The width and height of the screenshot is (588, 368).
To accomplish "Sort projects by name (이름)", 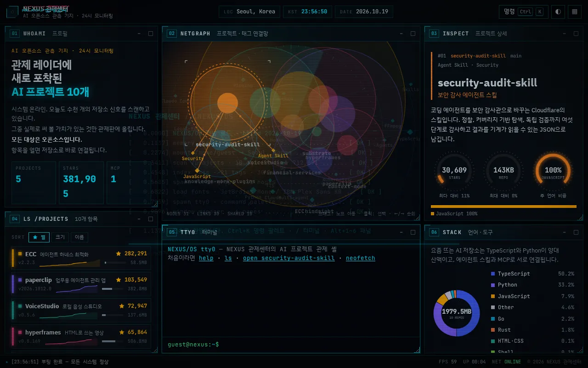I will coord(79,237).
